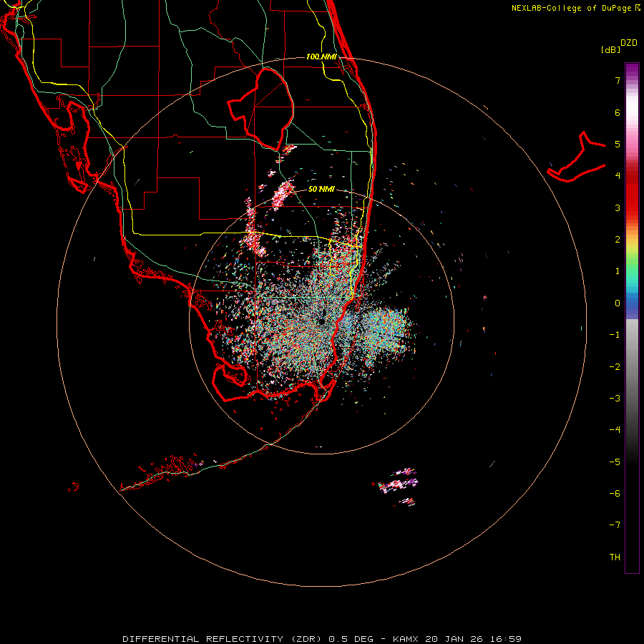Click the -6 value on color scale

615,494
